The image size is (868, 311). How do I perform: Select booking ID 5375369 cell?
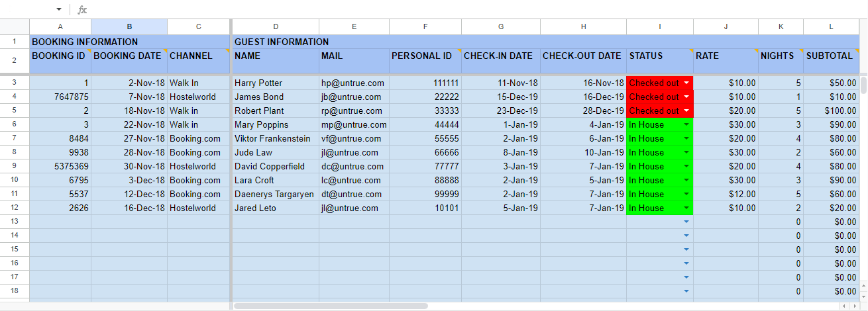point(60,167)
